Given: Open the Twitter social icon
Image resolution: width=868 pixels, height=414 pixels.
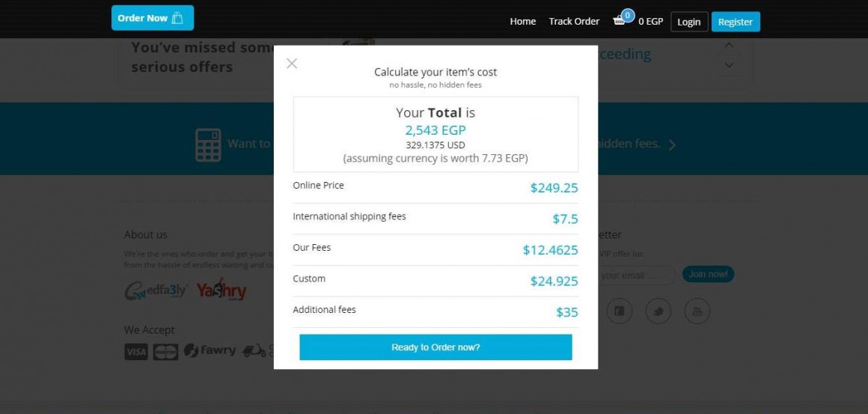Looking at the screenshot, I should click(x=658, y=311).
